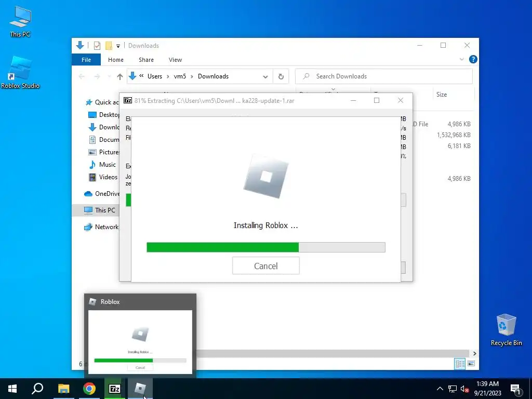Screen dimensions: 532x399
Task: Switch to the View ribbon tab
Action: (176, 60)
